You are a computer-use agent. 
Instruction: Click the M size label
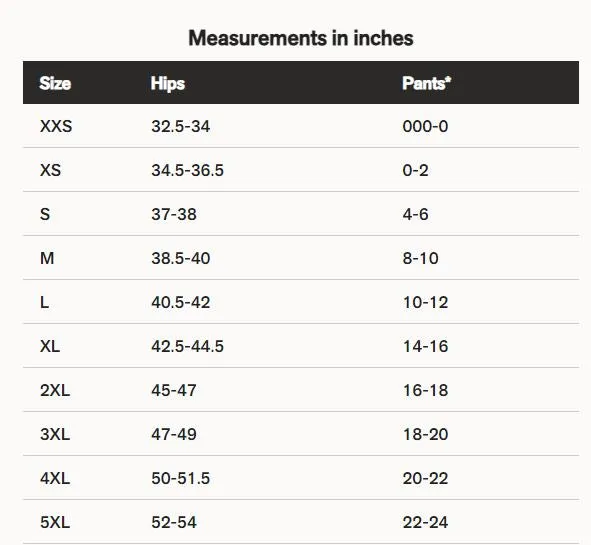coord(47,259)
